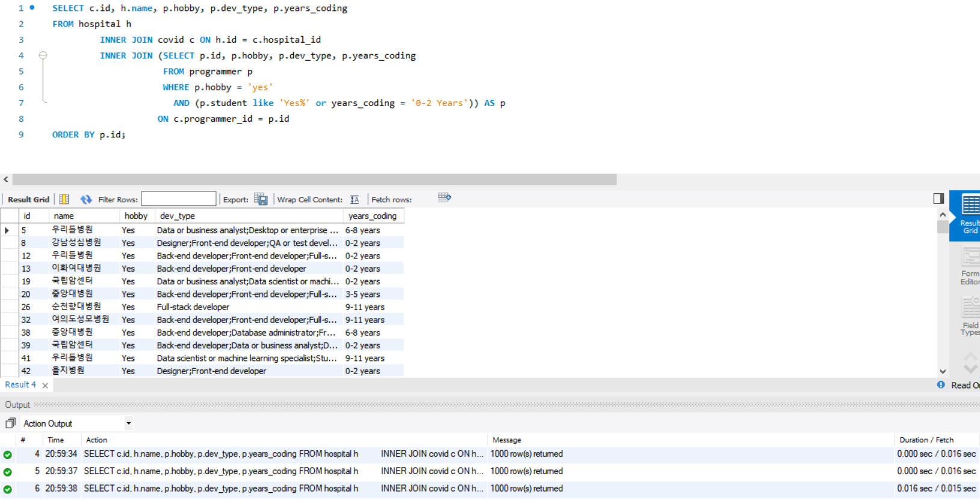The width and height of the screenshot is (980, 500).
Task: Close the Result 4 tab
Action: pyautogui.click(x=45, y=386)
